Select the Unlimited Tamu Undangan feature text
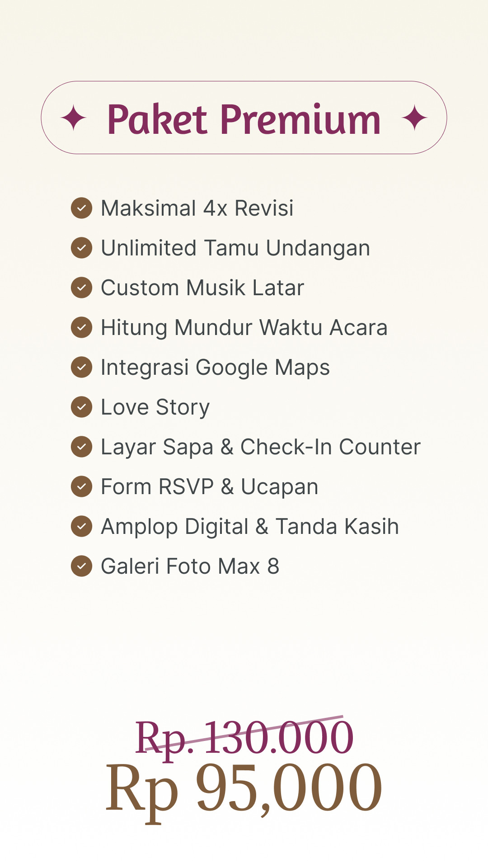Screen dimensions: 488x868 [235, 248]
